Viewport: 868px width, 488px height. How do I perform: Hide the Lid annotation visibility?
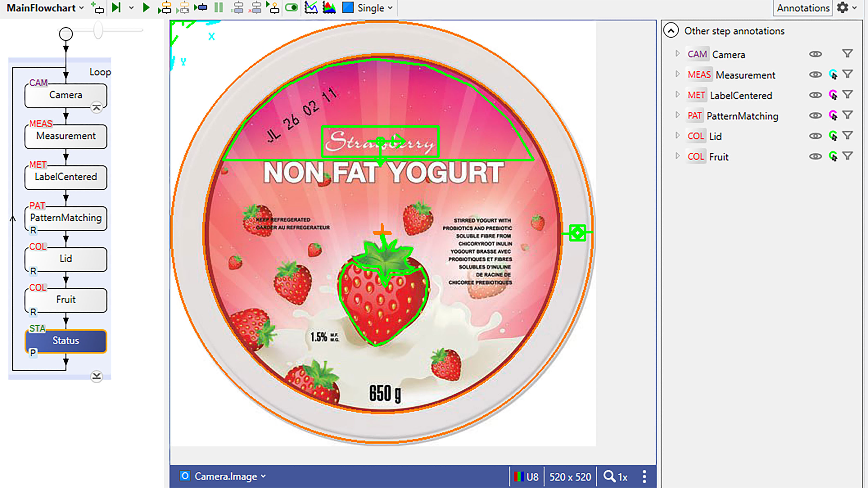click(x=815, y=136)
